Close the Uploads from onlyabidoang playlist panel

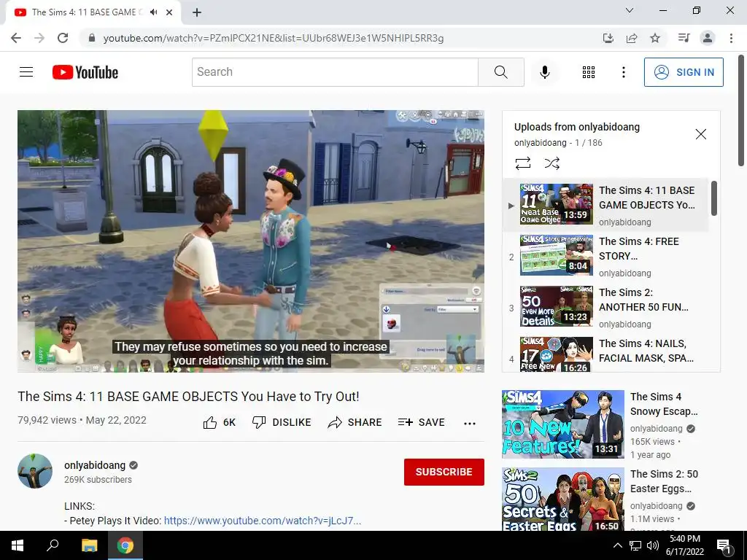(x=701, y=134)
